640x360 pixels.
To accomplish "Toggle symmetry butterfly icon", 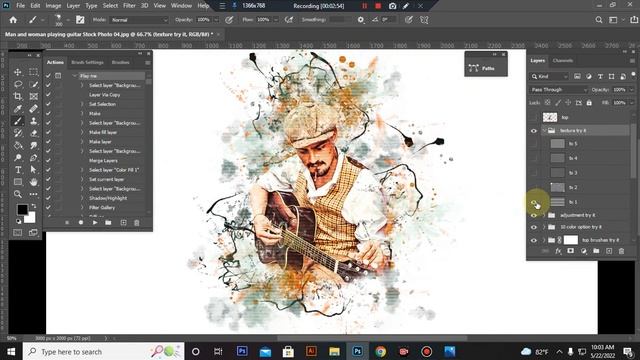I will 424,20.
